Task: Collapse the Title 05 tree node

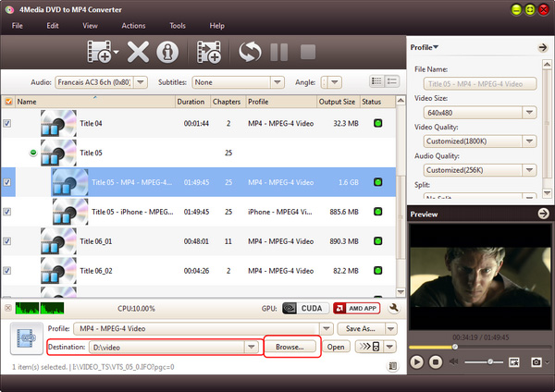Action: tap(34, 153)
